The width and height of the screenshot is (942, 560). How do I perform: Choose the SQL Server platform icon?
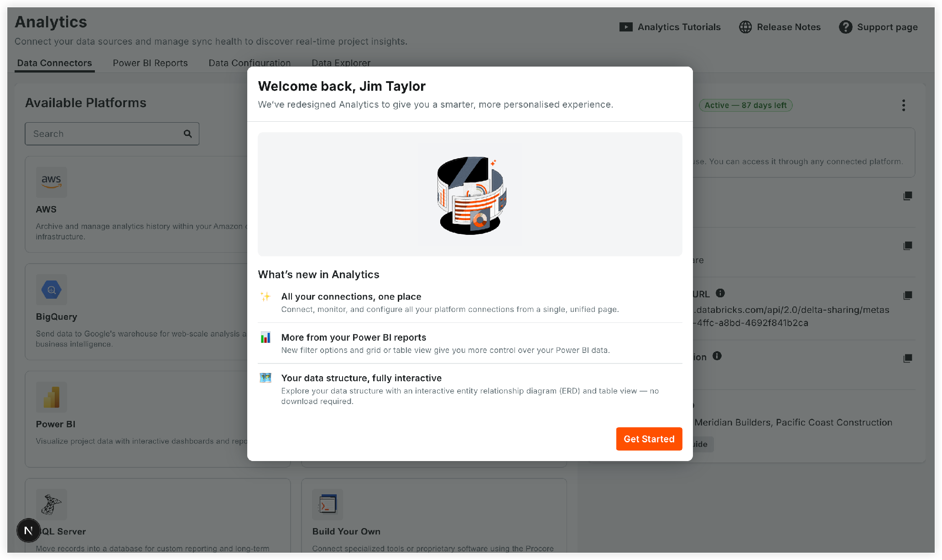click(x=52, y=504)
